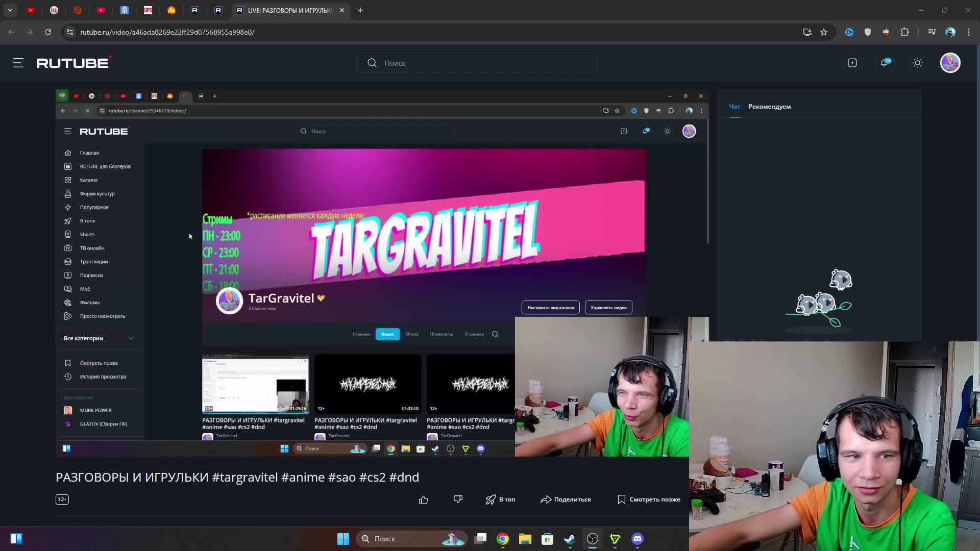Click Каталог in streamed sidebar
This screenshot has width=980, height=551.
pos(89,180)
